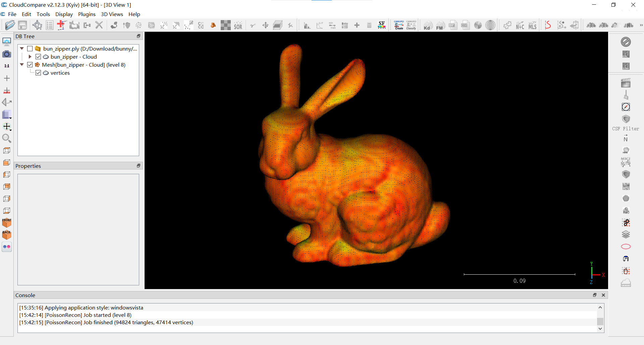The image size is (644, 345).
Task: Float the Console panel
Action: click(595, 295)
